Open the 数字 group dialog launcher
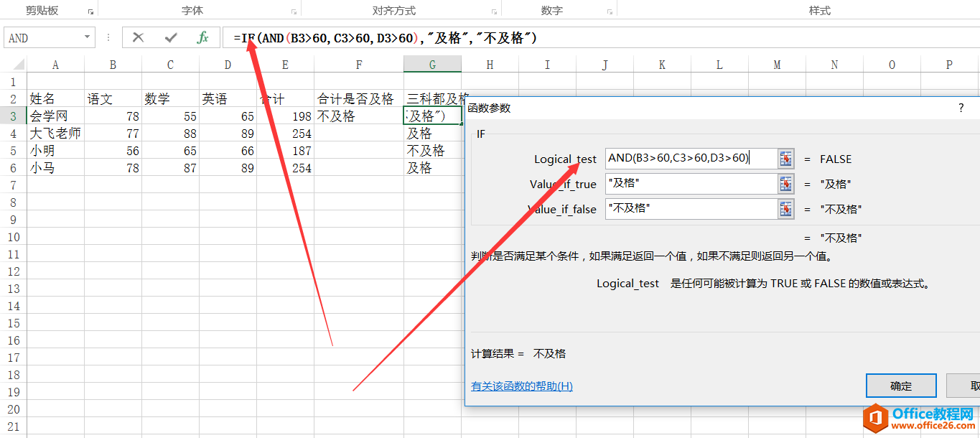This screenshot has width=980, height=438. tap(610, 11)
